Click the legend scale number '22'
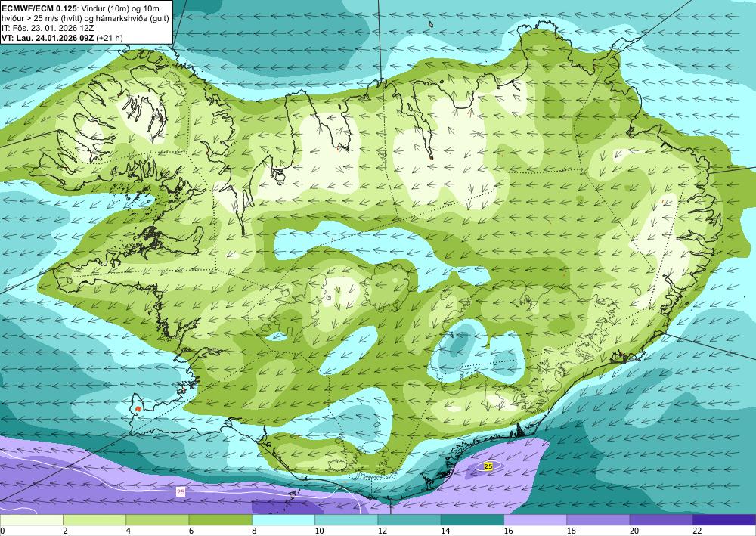Image resolution: width=756 pixels, height=536 pixels. click(697, 531)
